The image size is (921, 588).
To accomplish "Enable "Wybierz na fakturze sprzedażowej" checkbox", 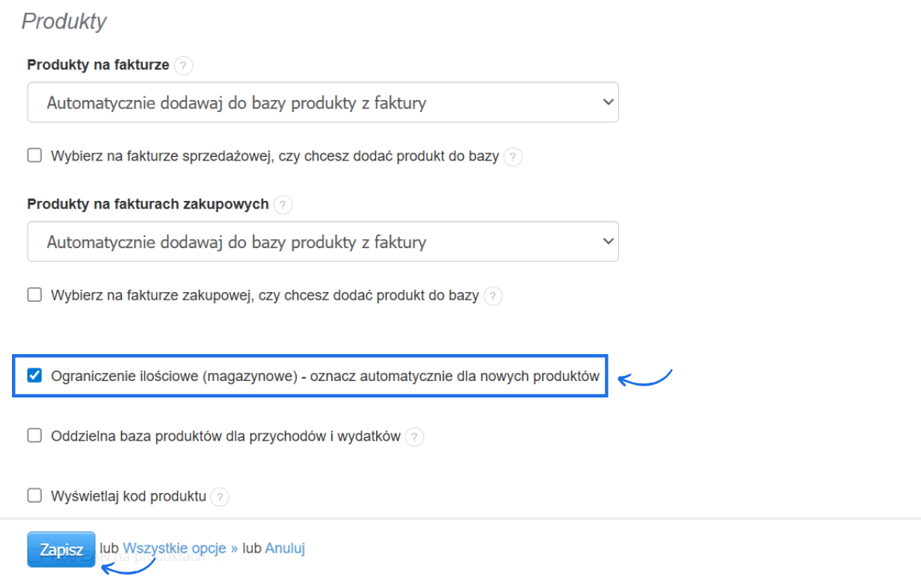I will coord(34,155).
